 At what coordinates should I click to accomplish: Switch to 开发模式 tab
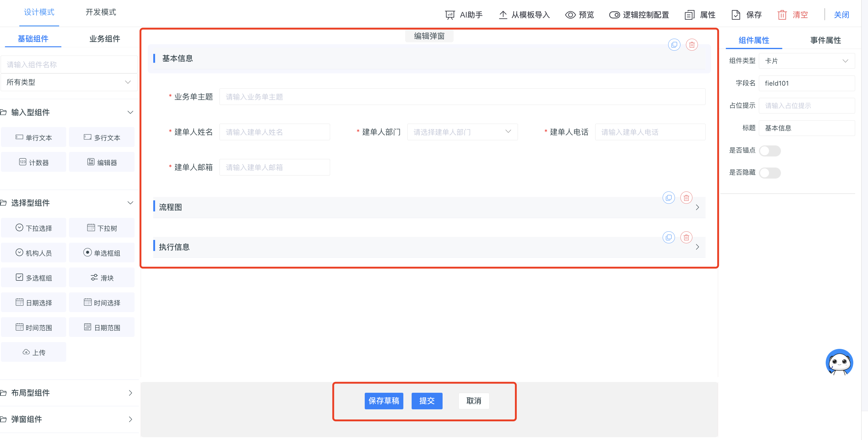(x=101, y=12)
